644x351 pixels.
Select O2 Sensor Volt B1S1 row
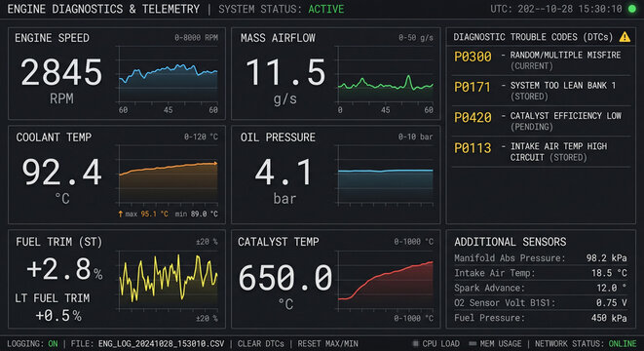click(541, 303)
